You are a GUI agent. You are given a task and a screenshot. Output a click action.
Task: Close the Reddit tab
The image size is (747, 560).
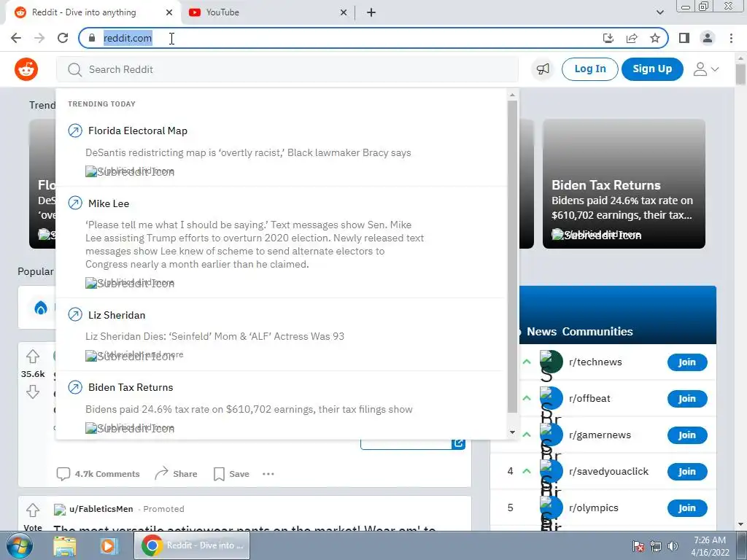169,13
